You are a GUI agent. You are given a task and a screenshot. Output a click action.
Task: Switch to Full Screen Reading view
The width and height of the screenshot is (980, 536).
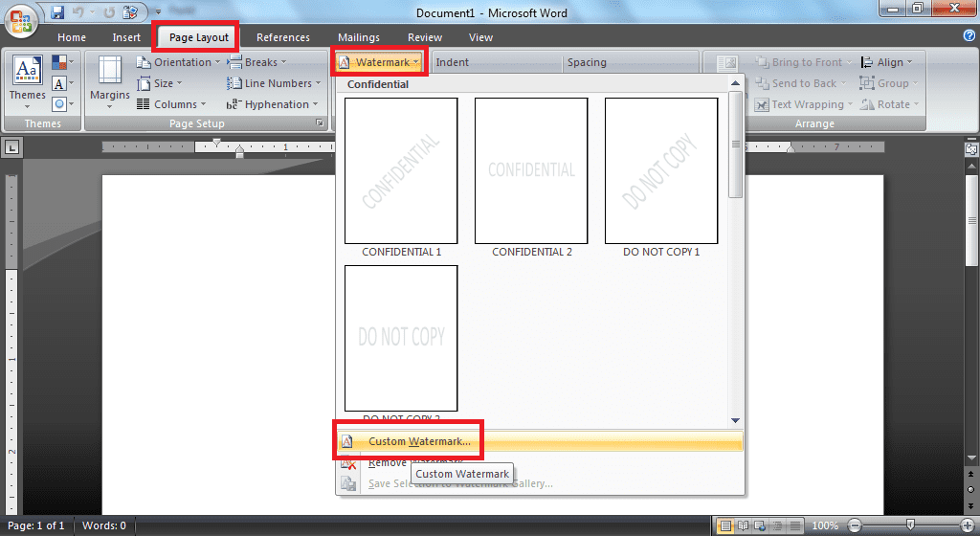pos(743,525)
